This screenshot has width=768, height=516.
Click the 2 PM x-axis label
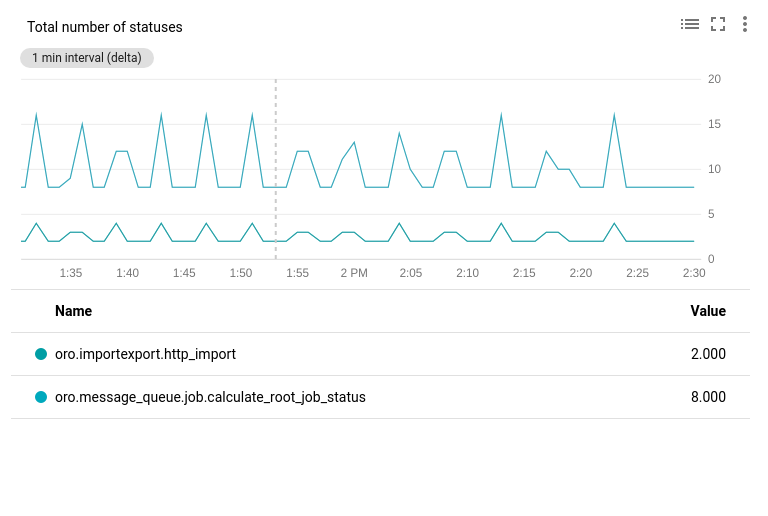[x=354, y=273]
